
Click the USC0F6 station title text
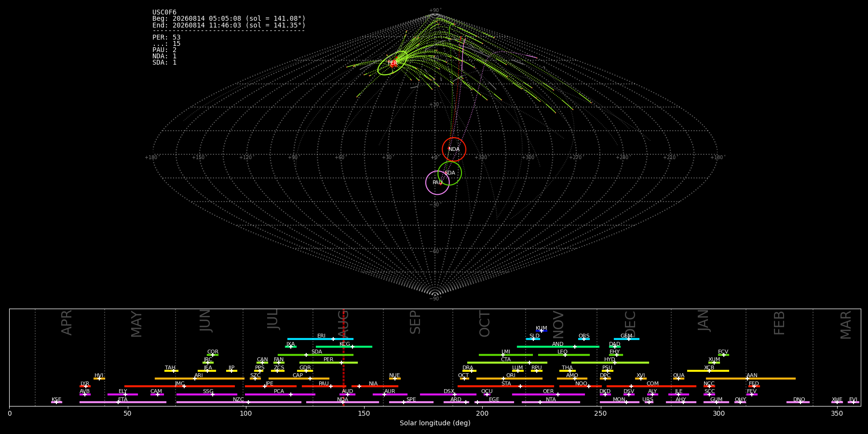(164, 13)
